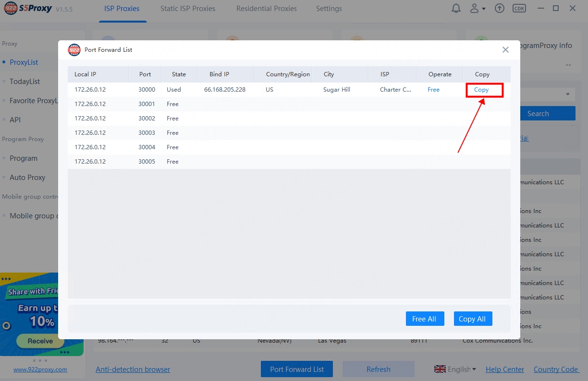The height and width of the screenshot is (381, 588).
Task: Click the notification bell icon
Action: (455, 9)
